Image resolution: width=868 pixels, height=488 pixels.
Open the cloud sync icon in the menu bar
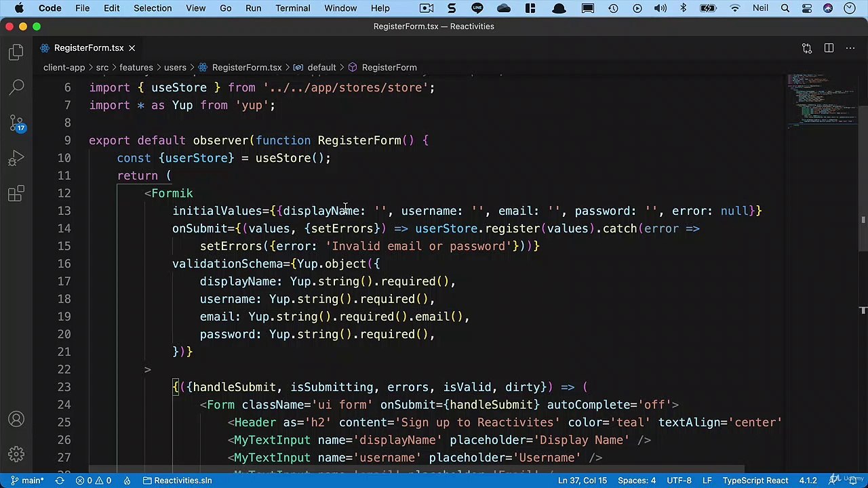click(x=504, y=8)
